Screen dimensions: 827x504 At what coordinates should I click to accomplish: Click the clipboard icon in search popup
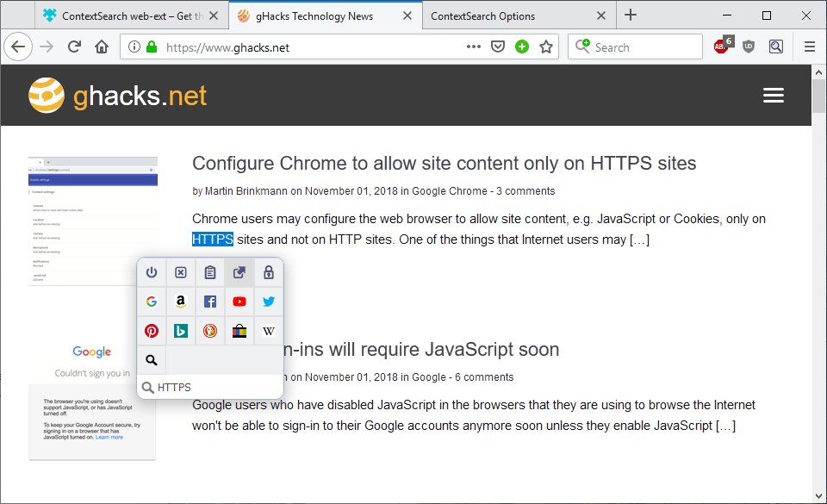tap(210, 272)
